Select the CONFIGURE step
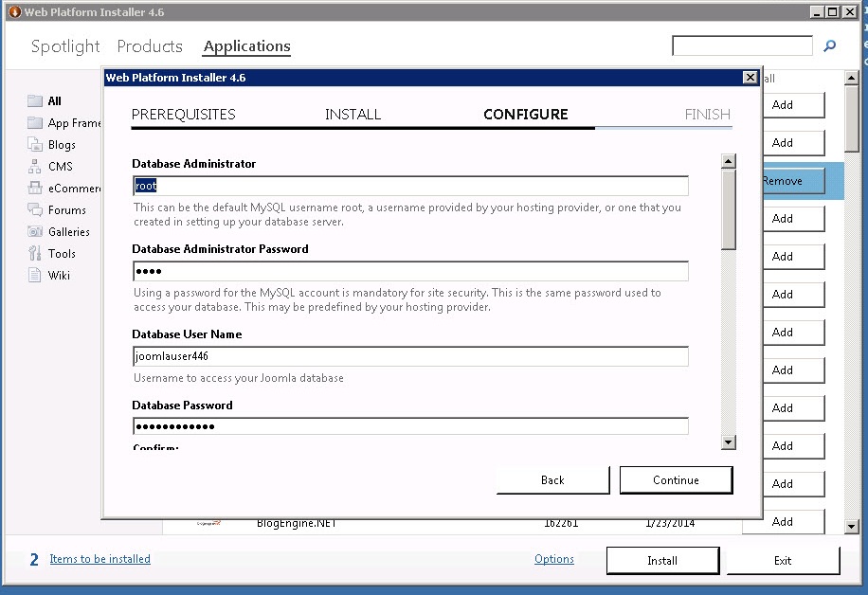Screen dimensions: 868x595 pyautogui.click(x=525, y=115)
